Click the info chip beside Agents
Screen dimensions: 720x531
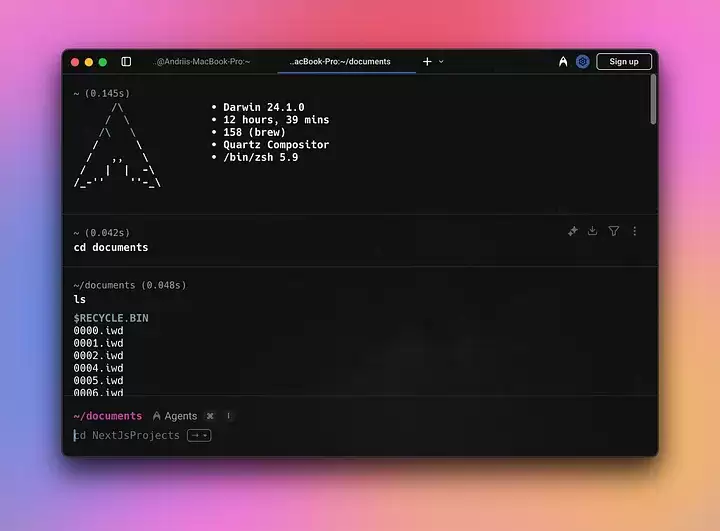228,416
